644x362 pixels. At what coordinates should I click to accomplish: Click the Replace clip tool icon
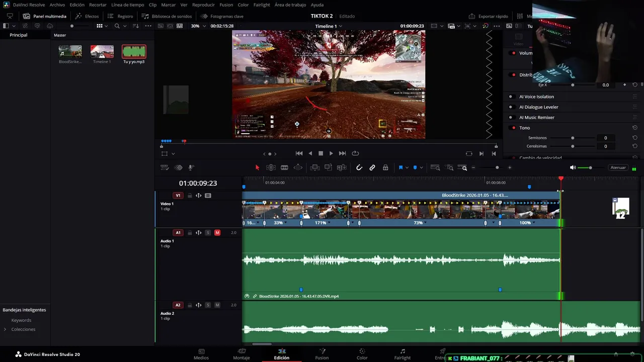point(342,167)
